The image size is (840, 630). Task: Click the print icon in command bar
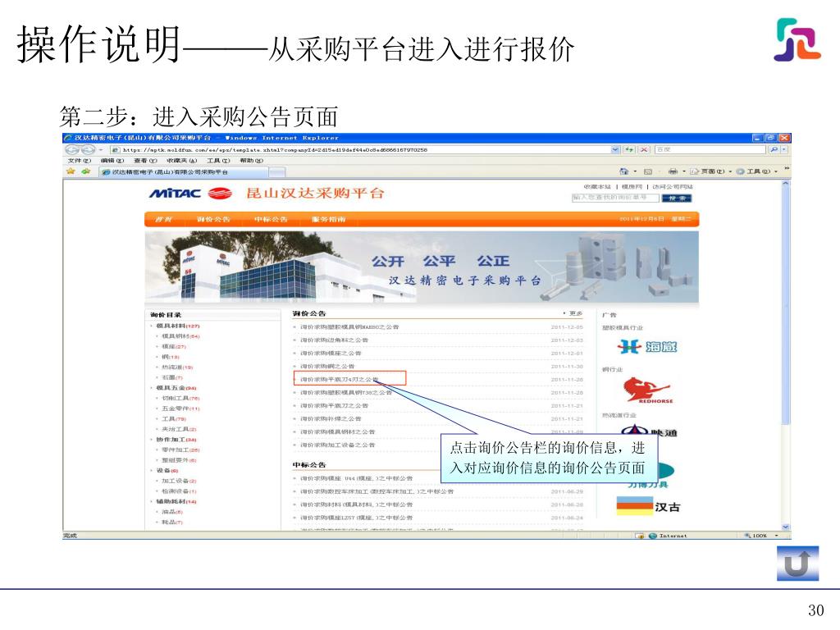pos(673,171)
